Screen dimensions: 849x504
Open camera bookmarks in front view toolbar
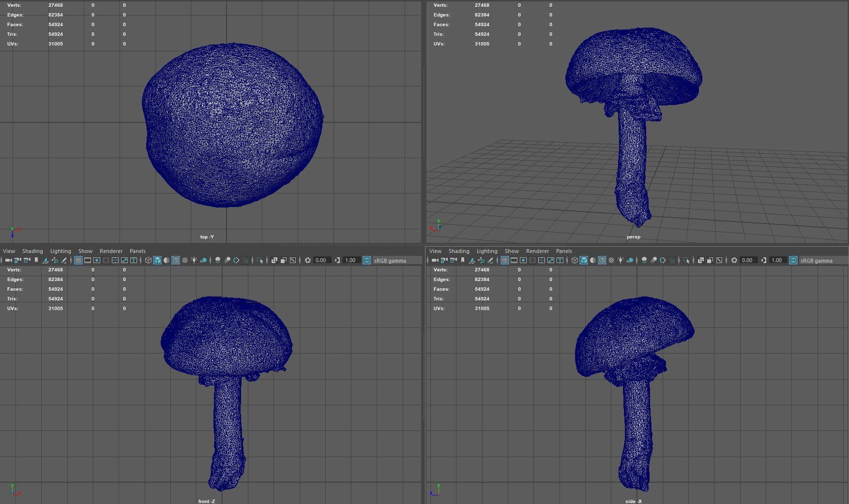pyautogui.click(x=36, y=260)
